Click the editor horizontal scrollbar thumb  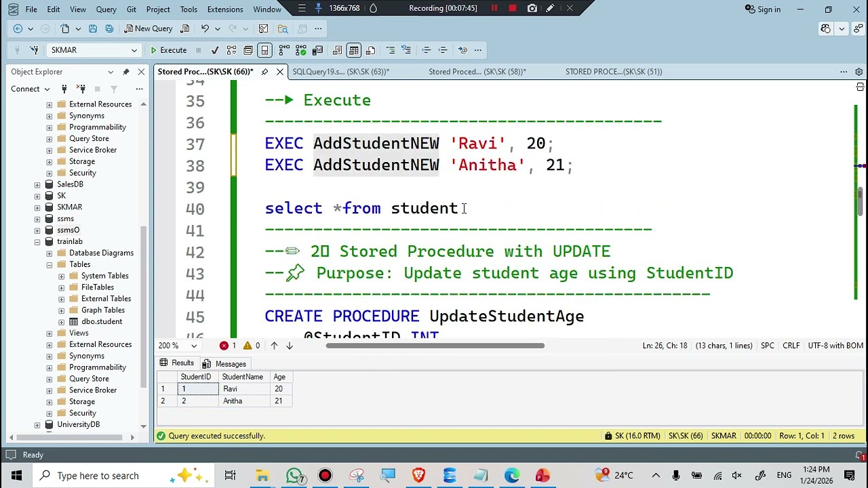point(435,346)
